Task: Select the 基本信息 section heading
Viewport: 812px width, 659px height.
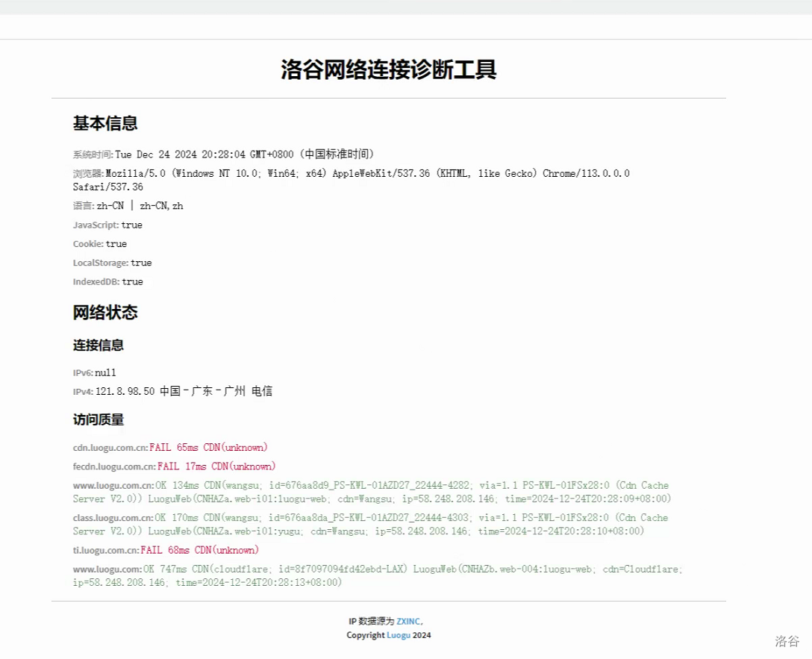Action: click(x=105, y=123)
